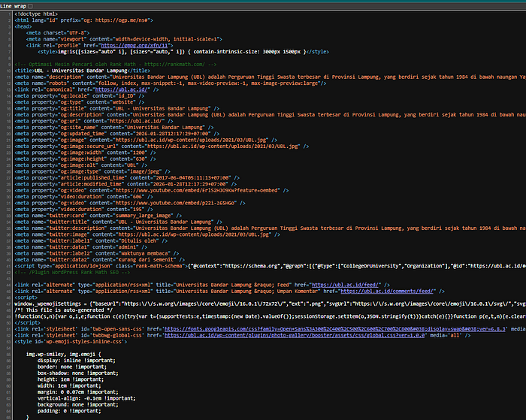Screen dimensions: 526x420
Task: Click the og:description meta line
Action: (x=270, y=115)
